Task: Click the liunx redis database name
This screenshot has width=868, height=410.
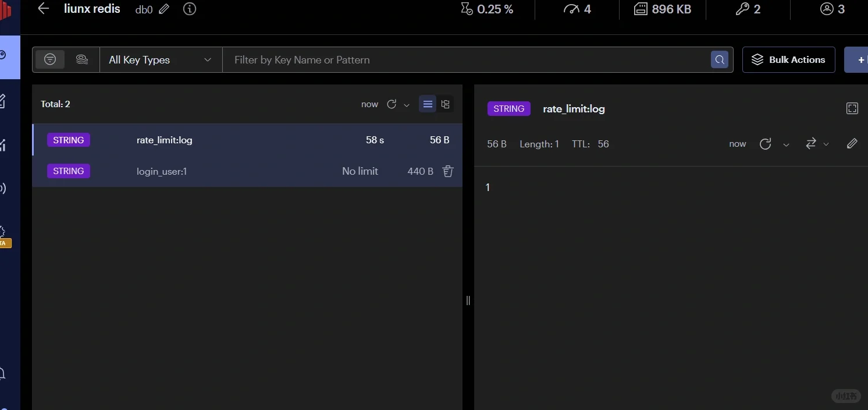Action: pyautogui.click(x=92, y=9)
